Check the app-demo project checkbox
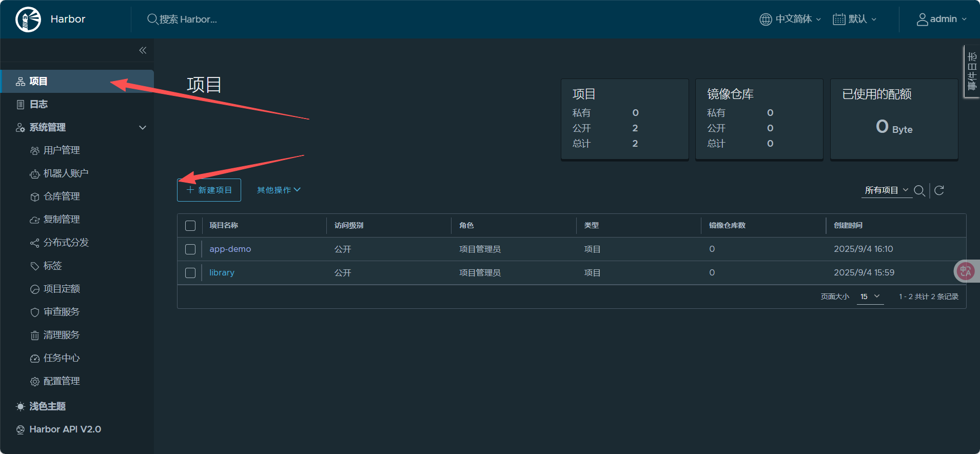Image resolution: width=980 pixels, height=454 pixels. tap(190, 249)
